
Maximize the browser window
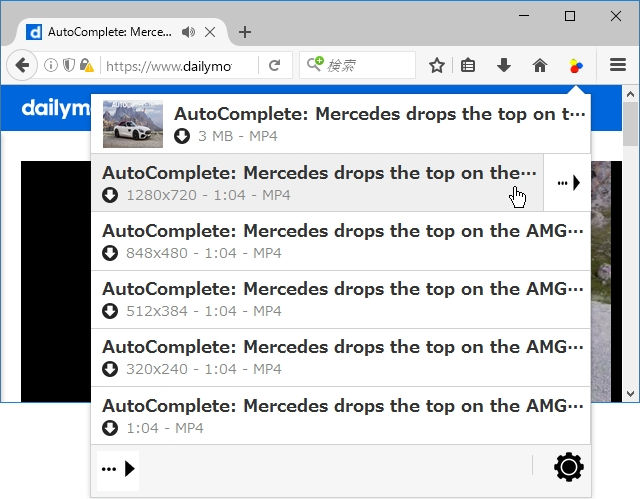(570, 16)
